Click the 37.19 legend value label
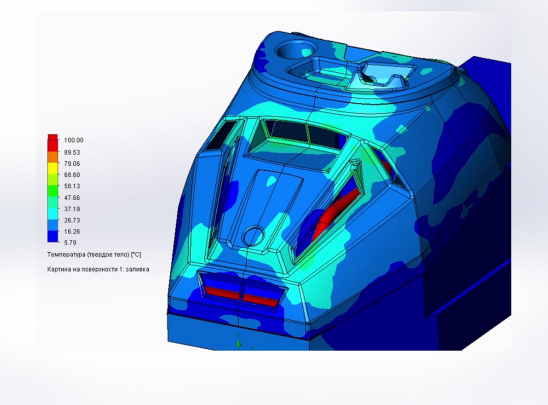This screenshot has height=405, width=548. 72,209
